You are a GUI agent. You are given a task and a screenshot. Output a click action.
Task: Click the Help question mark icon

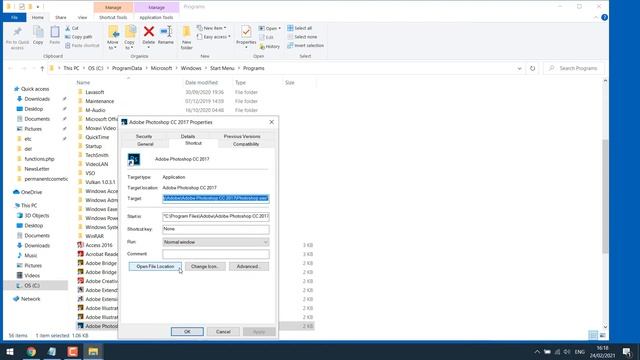[604, 18]
